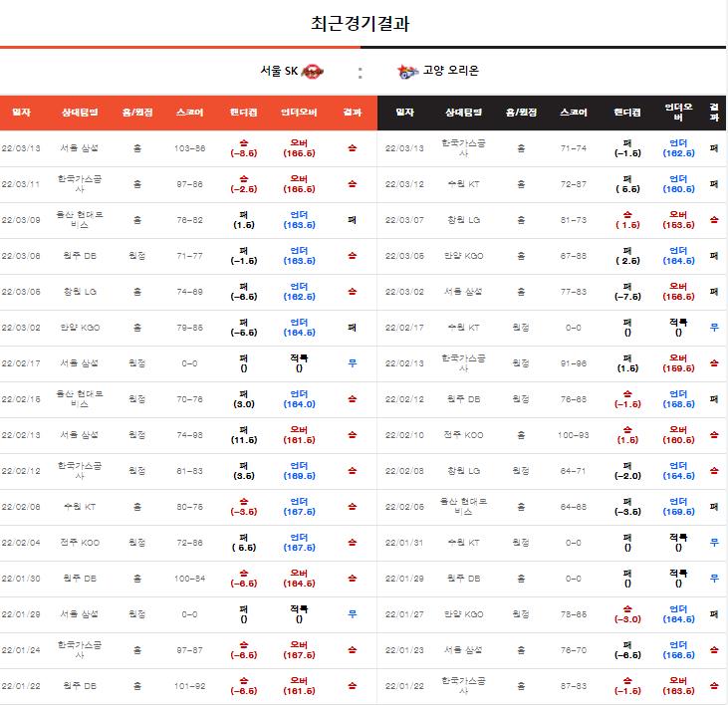Click 결과 header in the orange 서울 SK table
The width and height of the screenshot is (728, 705).
pyautogui.click(x=352, y=113)
